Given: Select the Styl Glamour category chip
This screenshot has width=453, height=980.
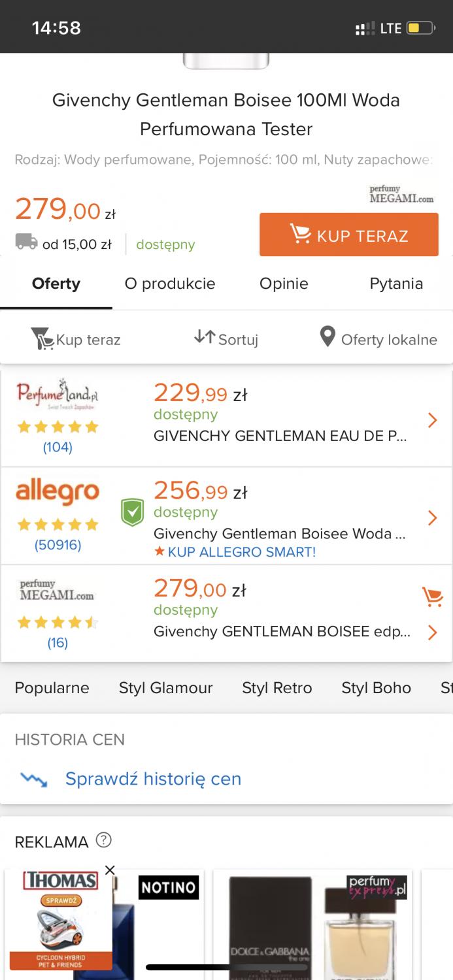Looking at the screenshot, I should tap(165, 688).
